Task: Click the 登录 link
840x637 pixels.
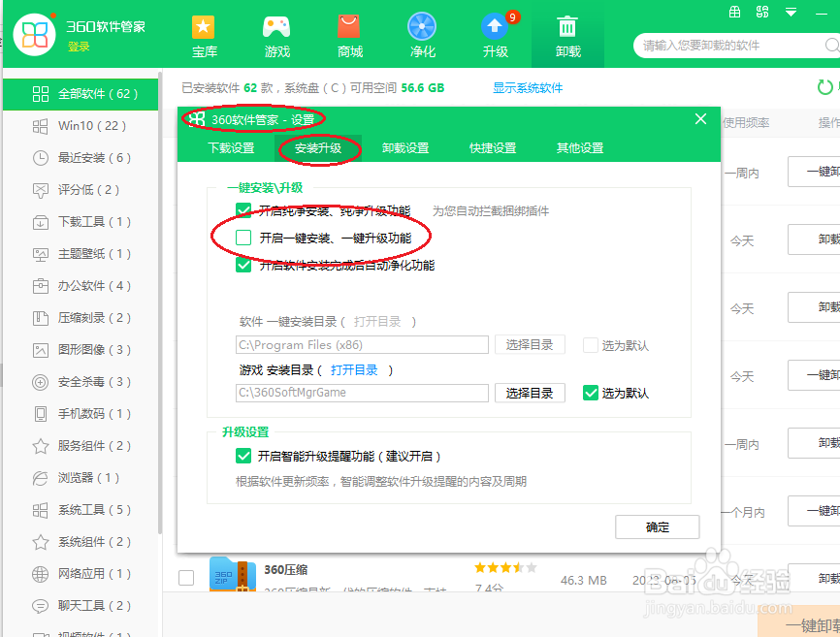Action: point(79,48)
